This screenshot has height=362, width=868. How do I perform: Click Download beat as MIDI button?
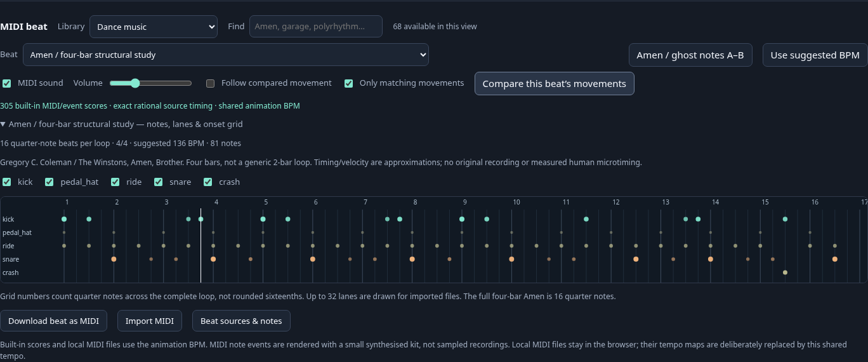(x=54, y=321)
